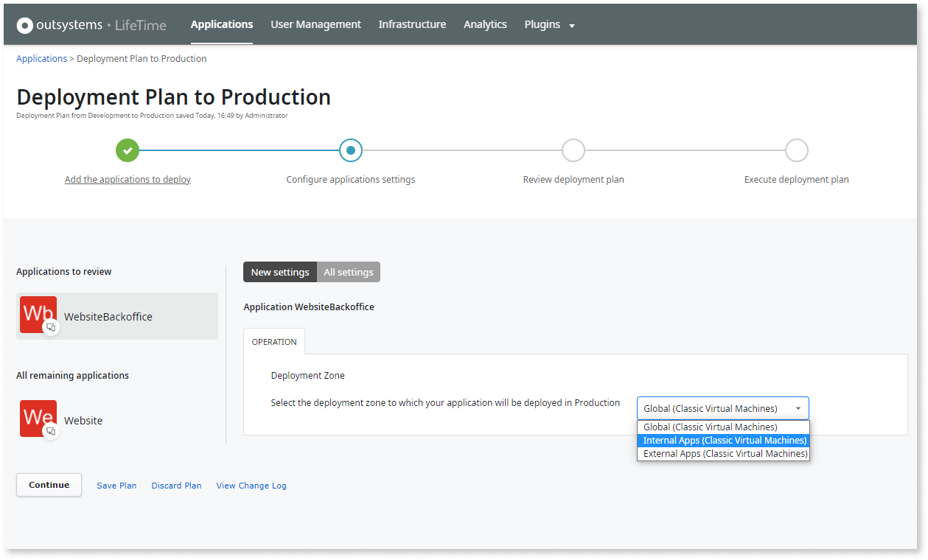
Task: Open the User Management menu
Action: pos(315,24)
